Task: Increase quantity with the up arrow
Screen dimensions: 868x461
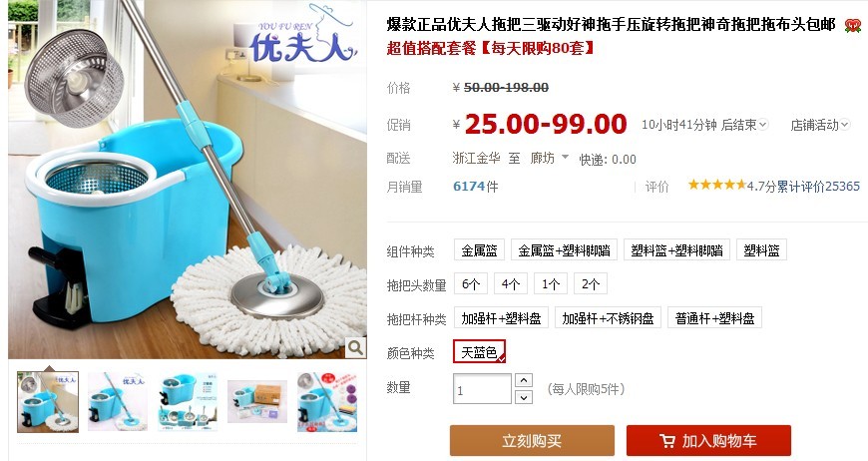Action: (x=524, y=380)
